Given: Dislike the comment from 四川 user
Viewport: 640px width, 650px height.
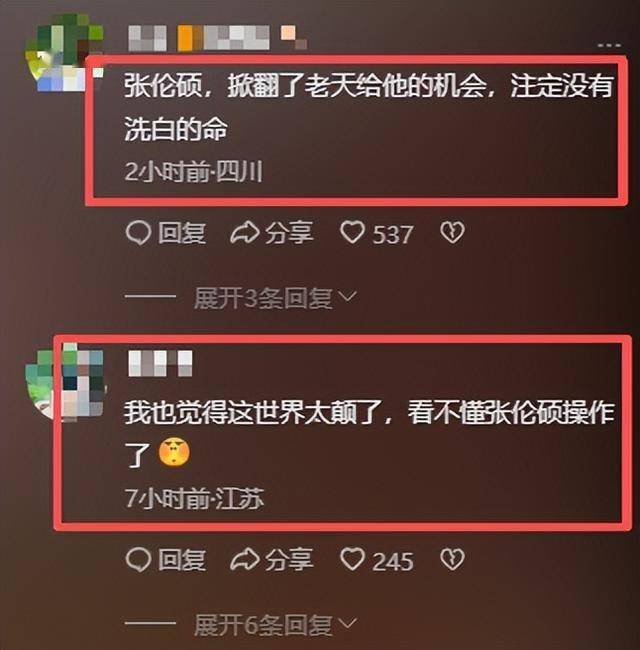Looking at the screenshot, I should [x=452, y=233].
